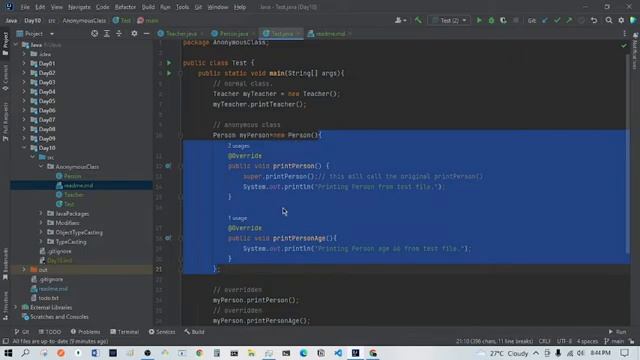Open the Run tool window
Viewport: 640px width, 360px height.
click(618, 332)
